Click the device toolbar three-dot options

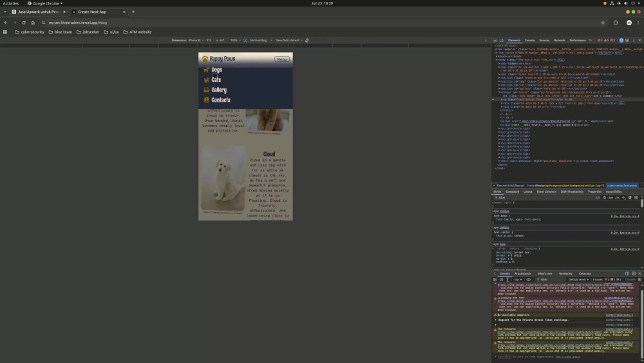pyautogui.click(x=486, y=40)
